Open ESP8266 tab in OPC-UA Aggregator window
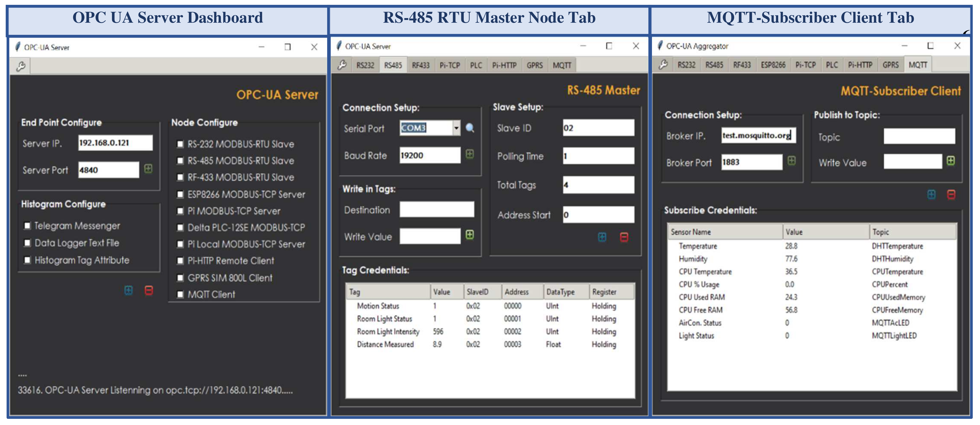Viewport: 980px width, 425px height. coord(773,65)
